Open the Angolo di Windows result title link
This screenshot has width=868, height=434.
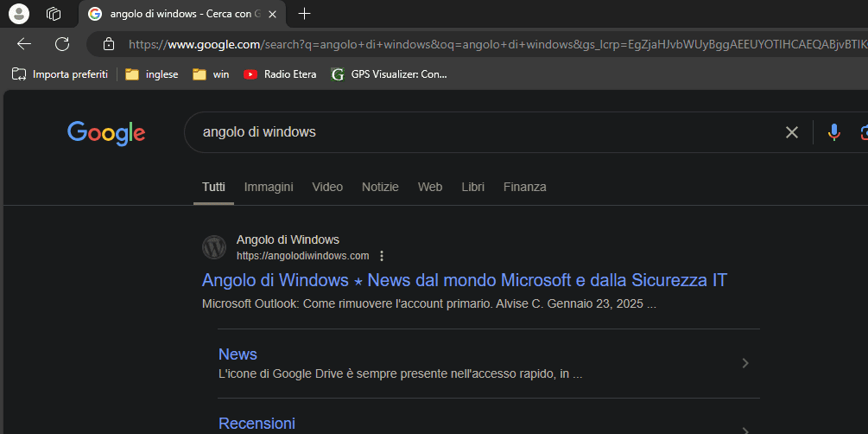click(464, 280)
